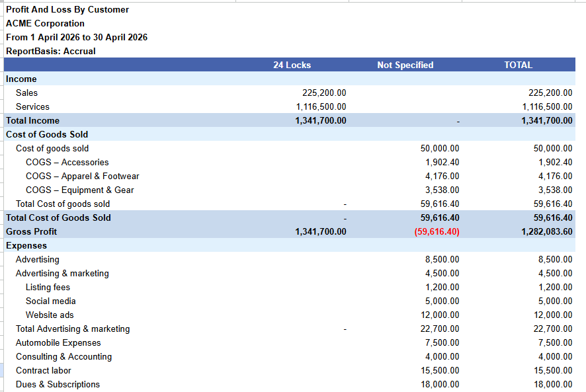
Task: Select the 'Social media' label
Action: pos(50,301)
